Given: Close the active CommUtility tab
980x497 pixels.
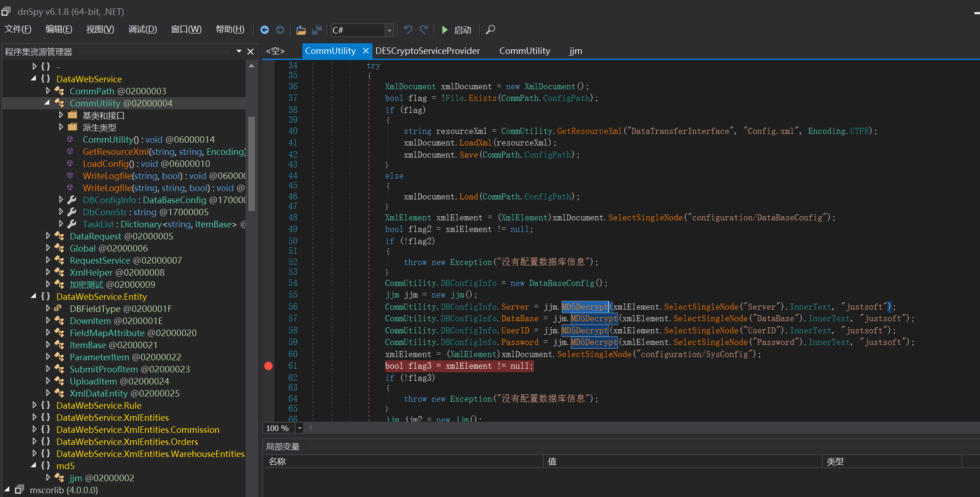Looking at the screenshot, I should point(366,51).
